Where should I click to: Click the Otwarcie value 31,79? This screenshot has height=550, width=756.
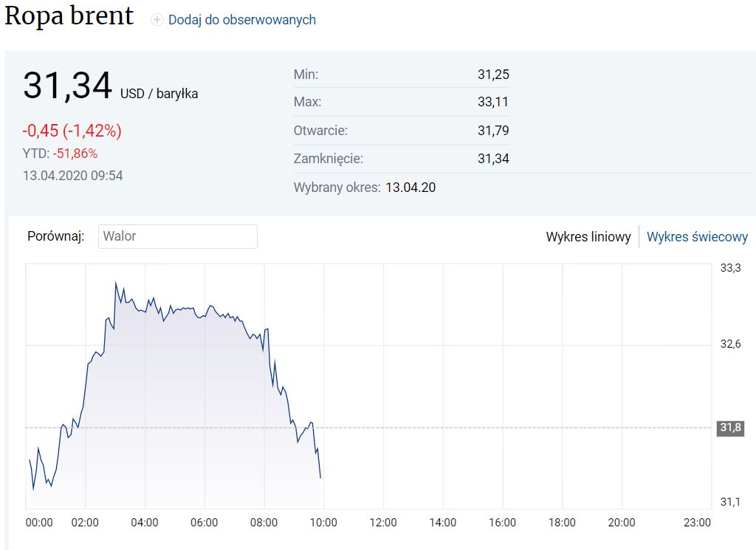(x=493, y=131)
